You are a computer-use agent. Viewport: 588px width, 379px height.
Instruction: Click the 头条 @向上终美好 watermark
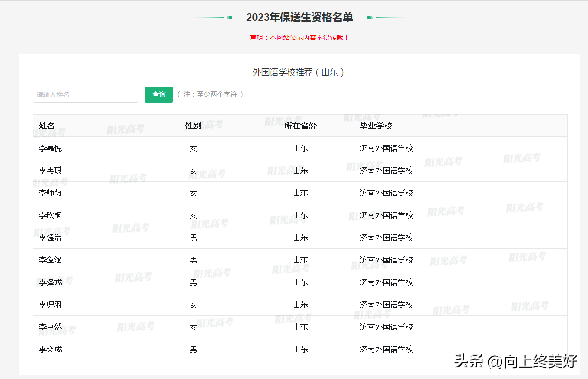(516, 361)
